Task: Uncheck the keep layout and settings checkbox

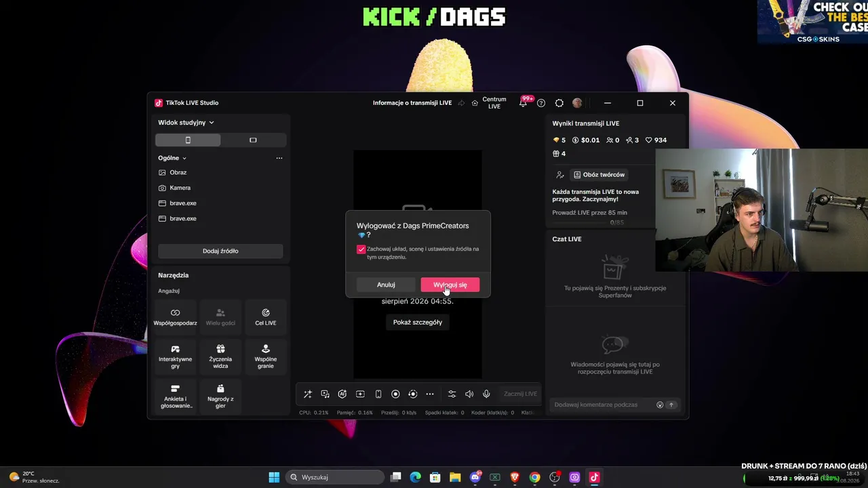Action: click(x=361, y=249)
